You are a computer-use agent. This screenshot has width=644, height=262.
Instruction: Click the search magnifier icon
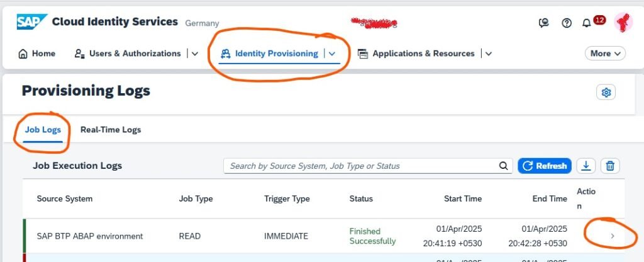pos(503,166)
